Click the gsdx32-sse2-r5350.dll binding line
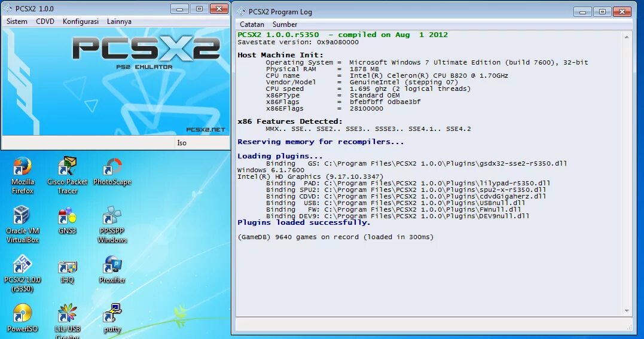Viewport: 644px width, 339px height. (416, 164)
